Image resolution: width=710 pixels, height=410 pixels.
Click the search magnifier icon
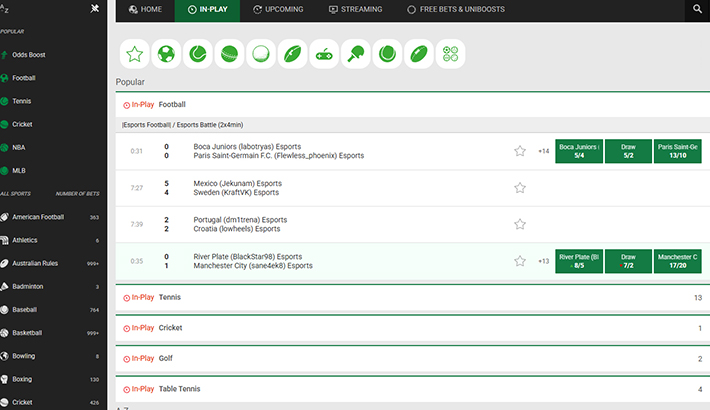[x=697, y=9]
